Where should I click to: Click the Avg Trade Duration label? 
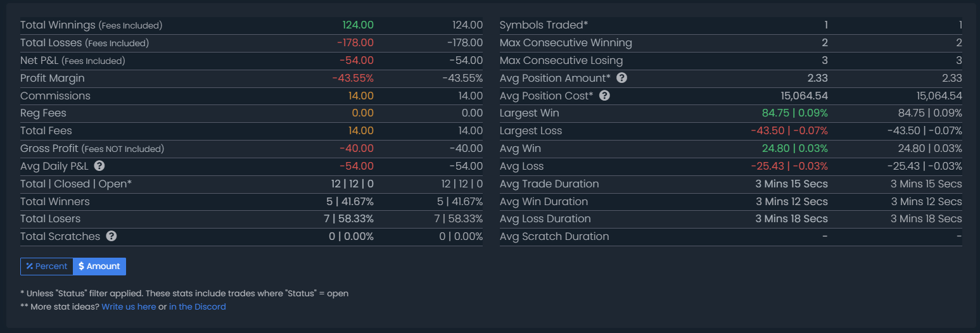point(549,184)
